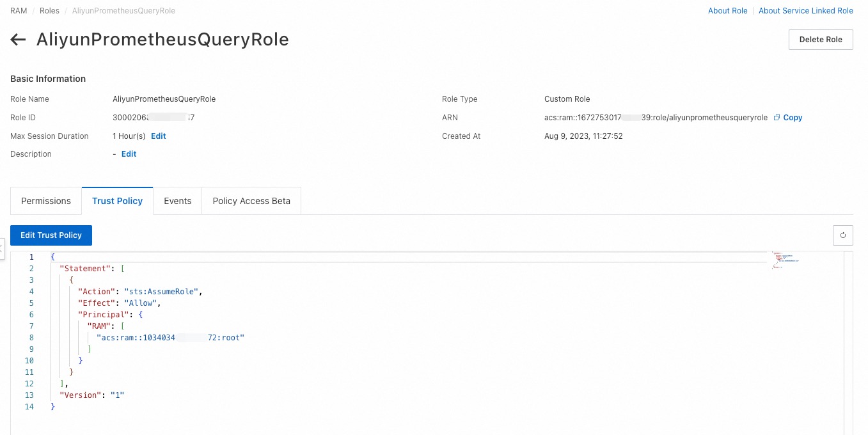Viewport: 868px width, 435px height.
Task: Select the Trust Policy tab
Action: click(x=117, y=201)
